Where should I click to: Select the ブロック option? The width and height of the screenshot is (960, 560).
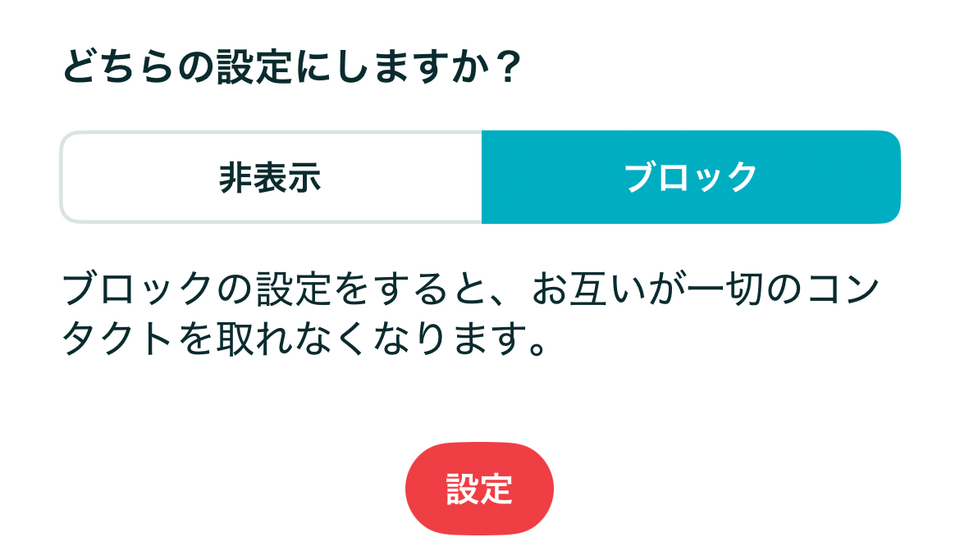691,177
